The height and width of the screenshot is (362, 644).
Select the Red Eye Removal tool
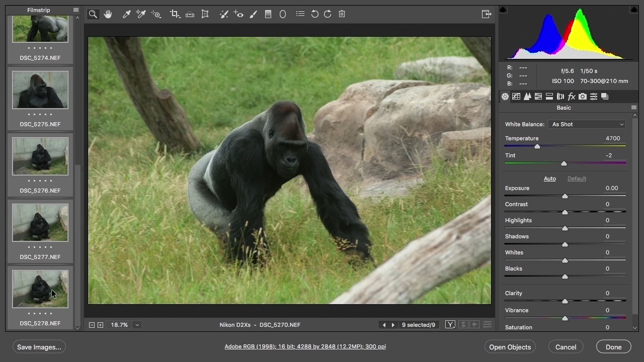[238, 14]
